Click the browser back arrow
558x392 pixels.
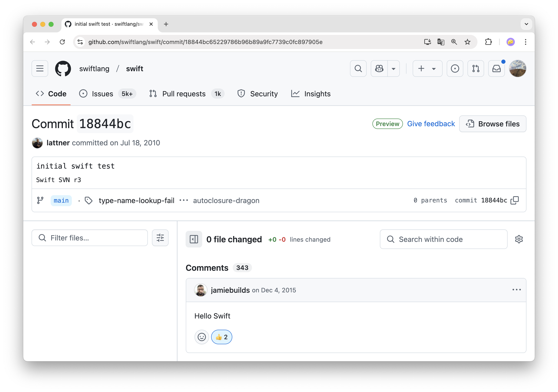33,42
